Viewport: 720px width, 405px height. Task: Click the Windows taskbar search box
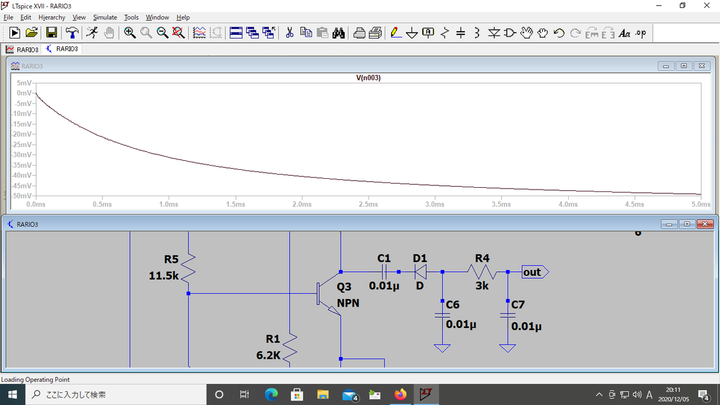coord(110,394)
